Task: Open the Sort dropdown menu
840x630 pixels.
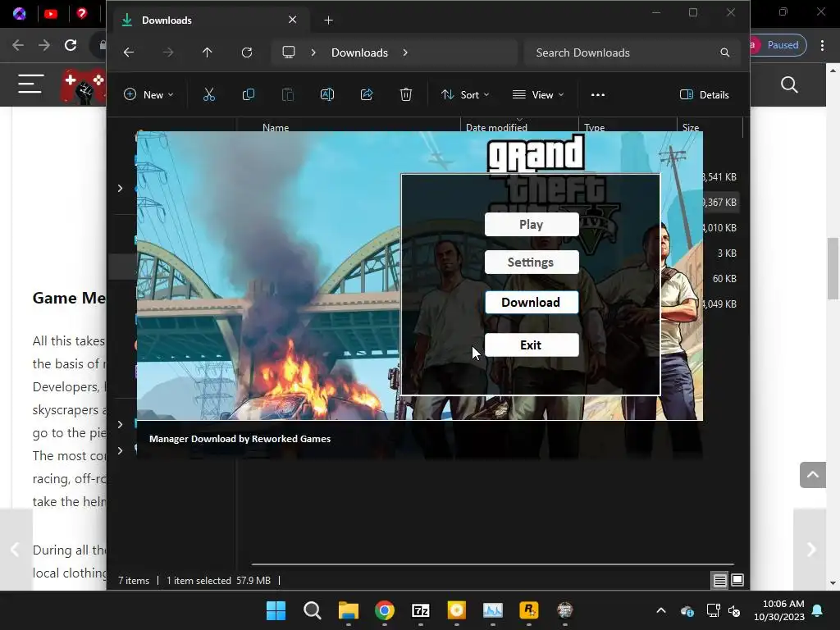Action: tap(465, 95)
